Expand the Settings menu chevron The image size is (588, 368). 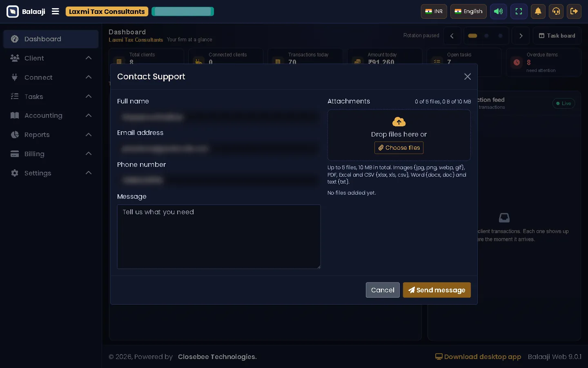coord(89,173)
